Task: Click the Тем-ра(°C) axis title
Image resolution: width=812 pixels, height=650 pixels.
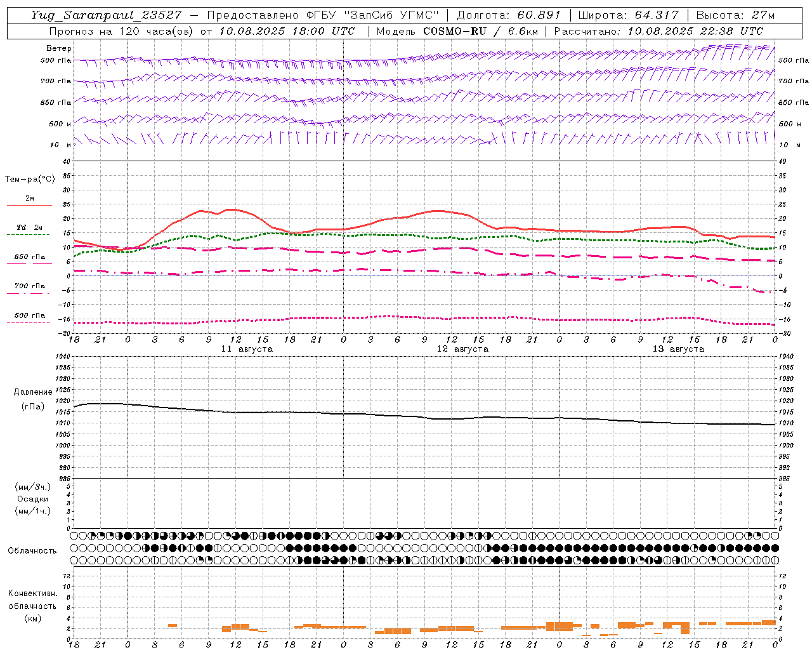Action: point(30,180)
